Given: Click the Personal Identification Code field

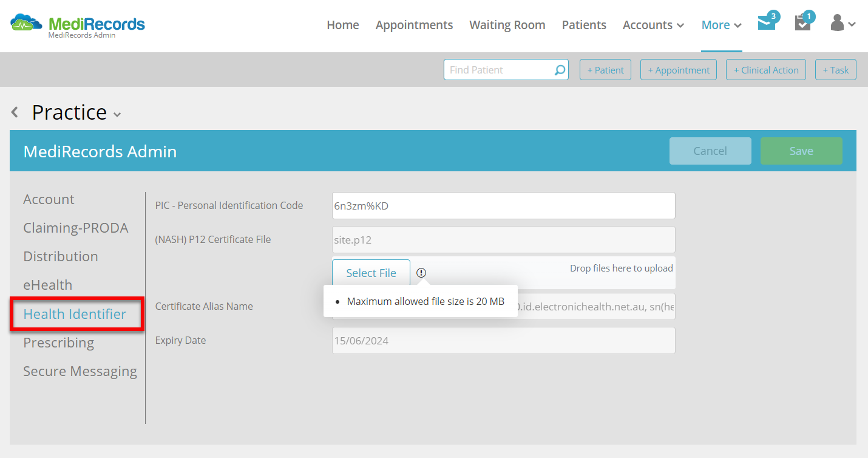Looking at the screenshot, I should 504,205.
